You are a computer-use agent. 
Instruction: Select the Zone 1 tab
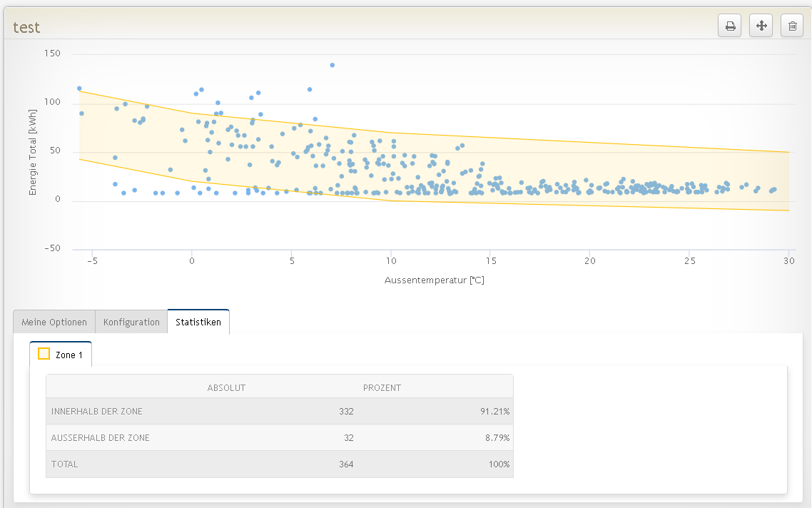point(61,355)
